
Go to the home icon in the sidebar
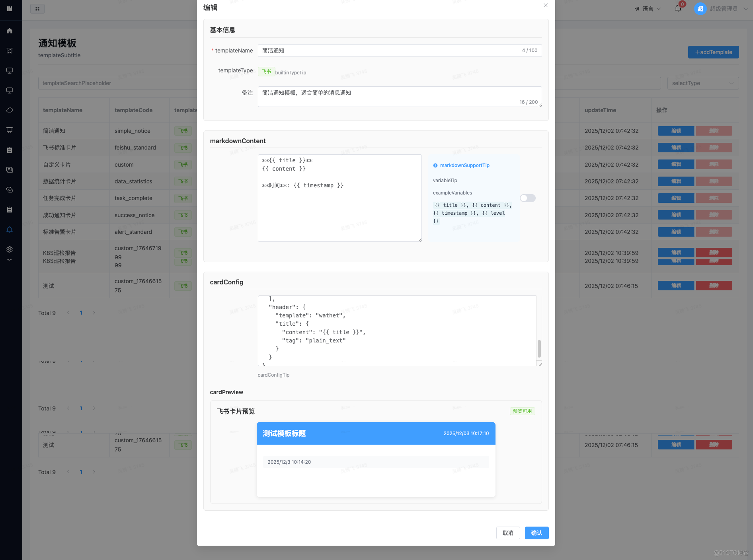pyautogui.click(x=10, y=31)
